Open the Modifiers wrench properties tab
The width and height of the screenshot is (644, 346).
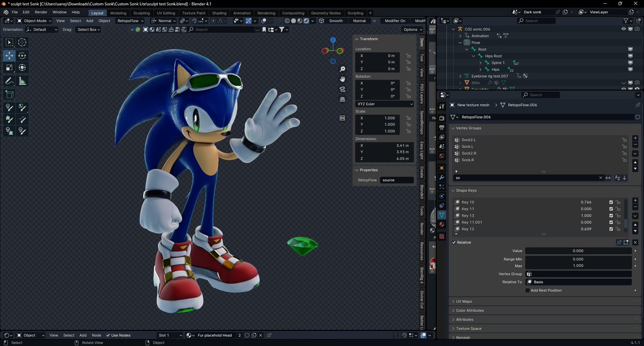[x=442, y=177]
